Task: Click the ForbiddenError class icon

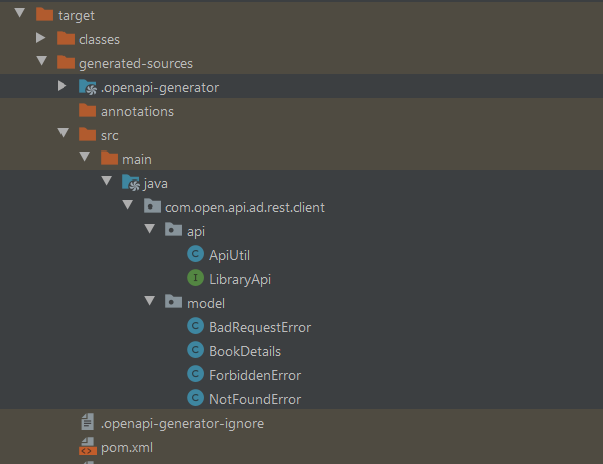Action: point(195,374)
